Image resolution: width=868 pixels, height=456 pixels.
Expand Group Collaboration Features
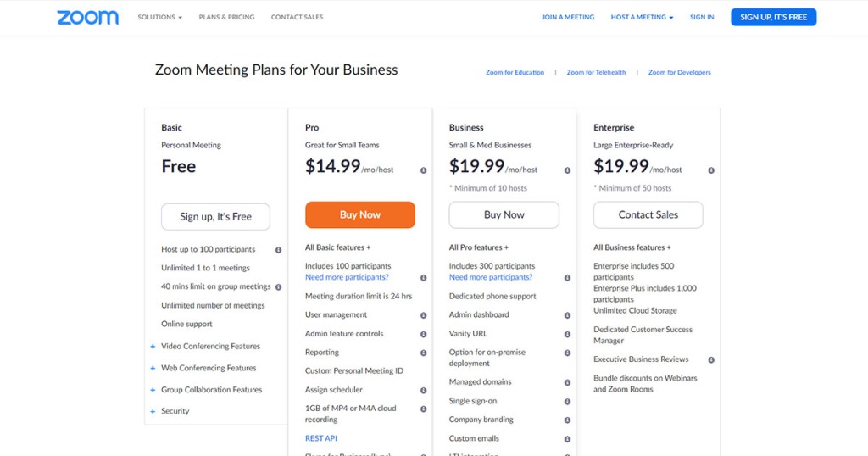coord(153,390)
